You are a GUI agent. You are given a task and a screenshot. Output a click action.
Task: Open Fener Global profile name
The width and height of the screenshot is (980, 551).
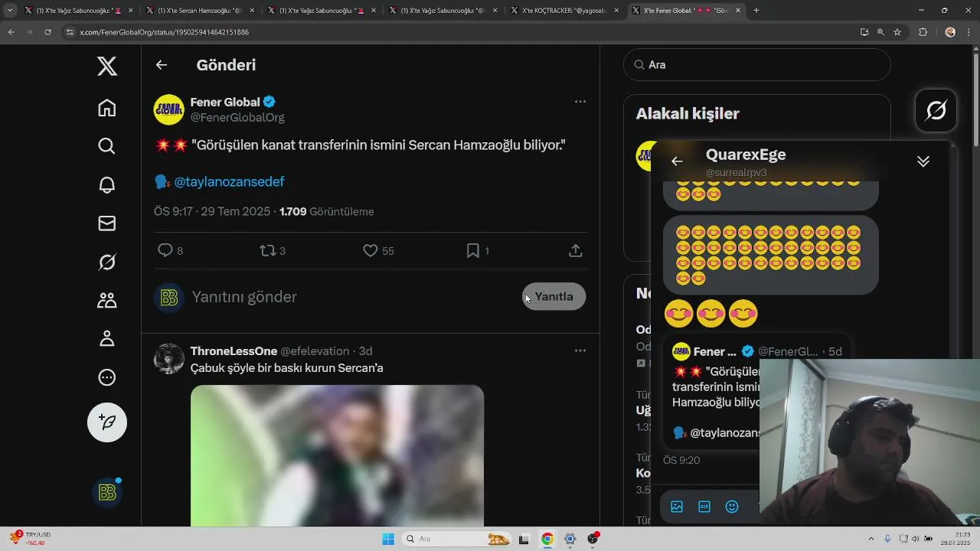point(225,102)
